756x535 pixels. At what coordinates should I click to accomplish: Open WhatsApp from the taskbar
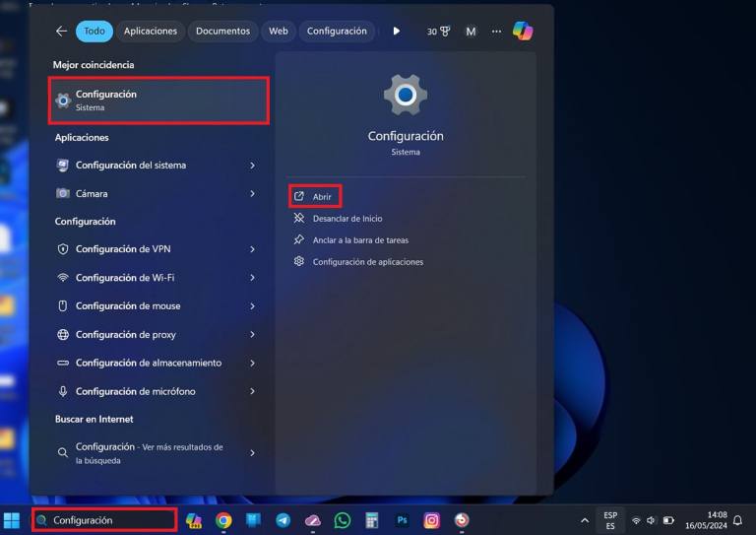pyautogui.click(x=343, y=520)
